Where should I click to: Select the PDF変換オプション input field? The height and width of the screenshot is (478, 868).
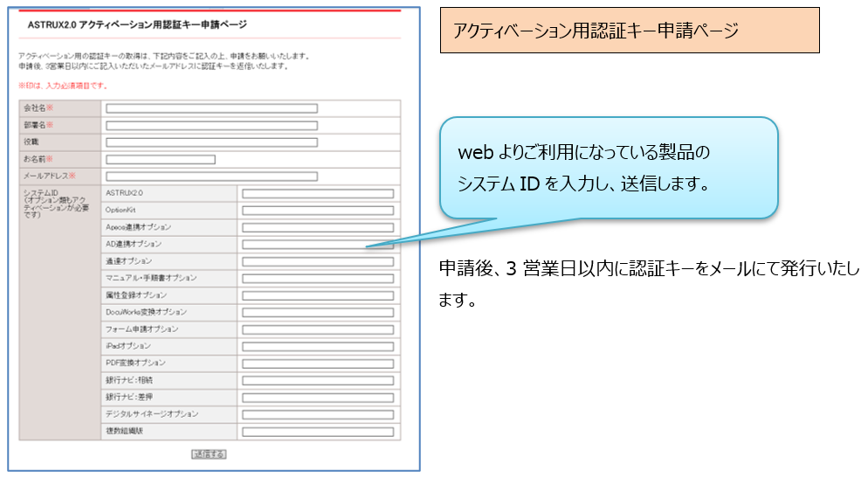(318, 364)
